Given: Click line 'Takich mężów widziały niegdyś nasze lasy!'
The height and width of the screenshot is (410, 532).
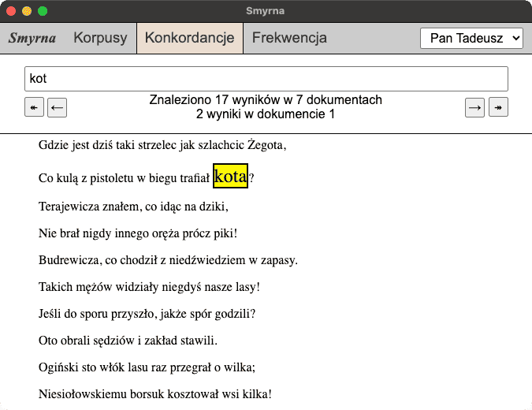Looking at the screenshot, I should 149,287.
